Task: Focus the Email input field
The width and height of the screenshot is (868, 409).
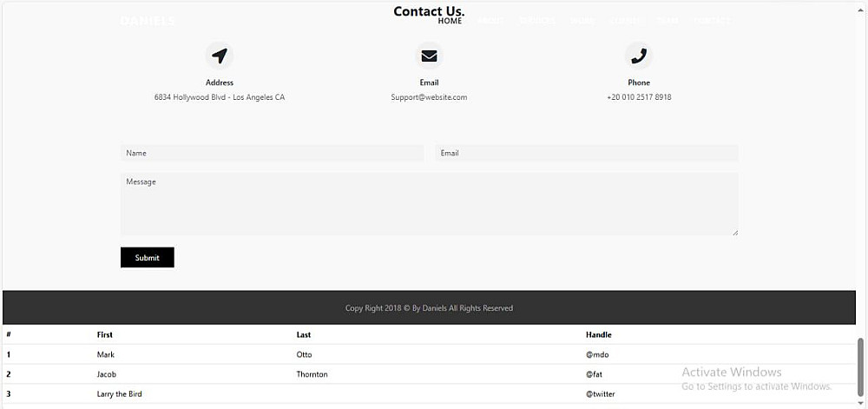Action: pyautogui.click(x=587, y=154)
